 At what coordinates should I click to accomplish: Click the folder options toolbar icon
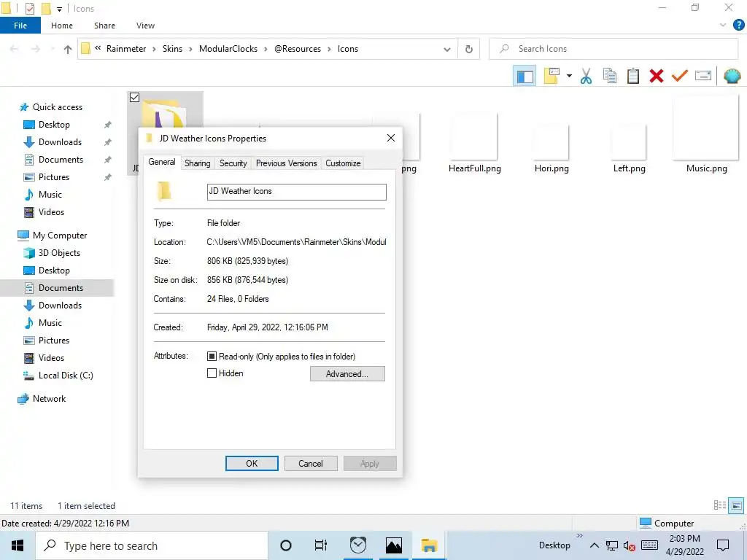click(551, 76)
